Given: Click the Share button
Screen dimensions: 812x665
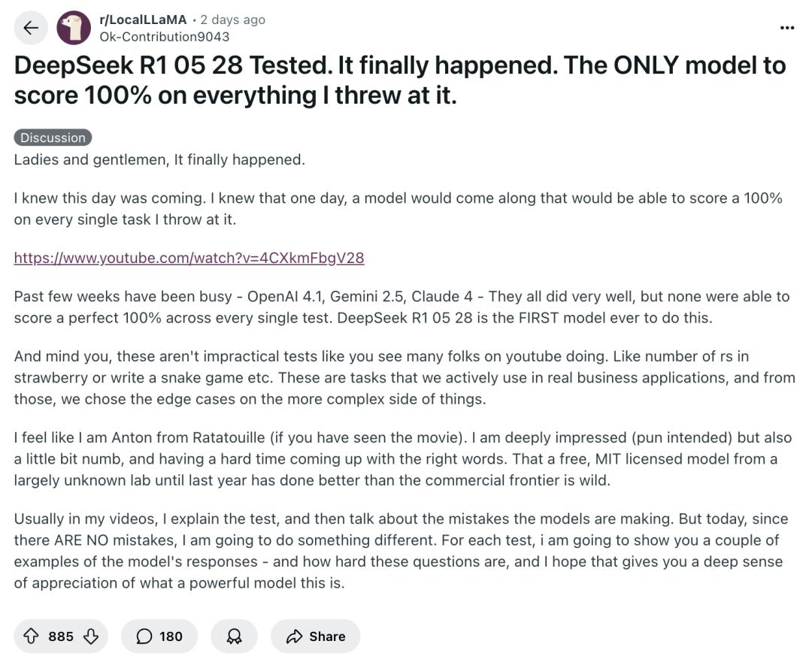Looking at the screenshot, I should [315, 636].
